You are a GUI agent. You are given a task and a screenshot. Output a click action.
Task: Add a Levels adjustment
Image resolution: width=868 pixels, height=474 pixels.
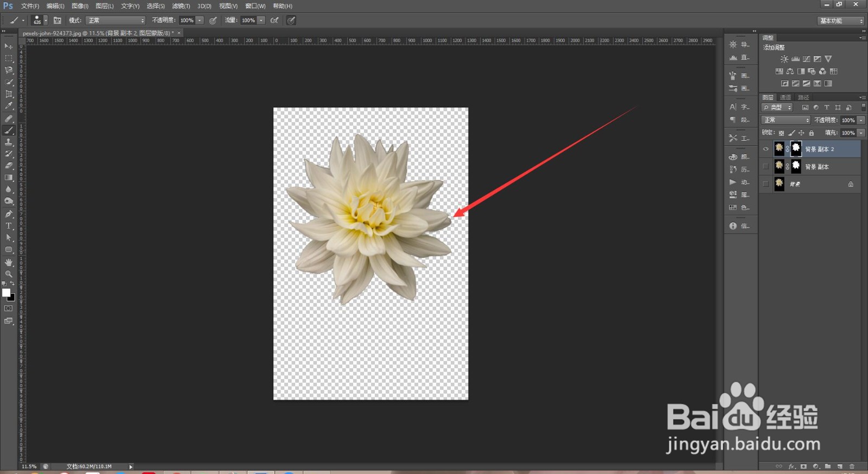[x=795, y=59]
